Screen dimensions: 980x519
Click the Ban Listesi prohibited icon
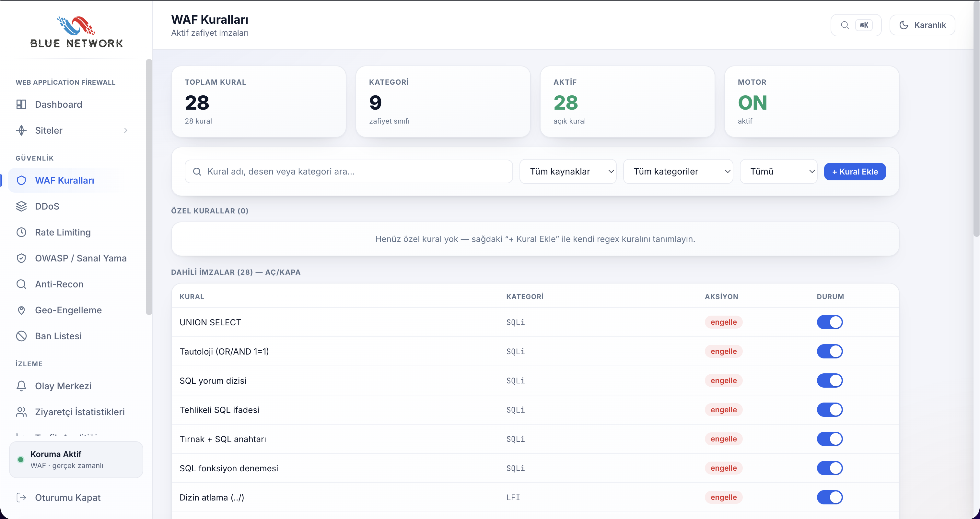point(21,336)
